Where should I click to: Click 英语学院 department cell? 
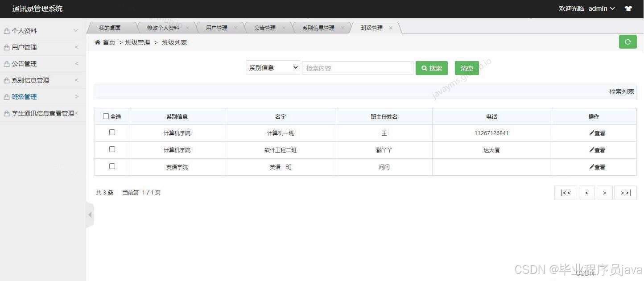tap(177, 167)
